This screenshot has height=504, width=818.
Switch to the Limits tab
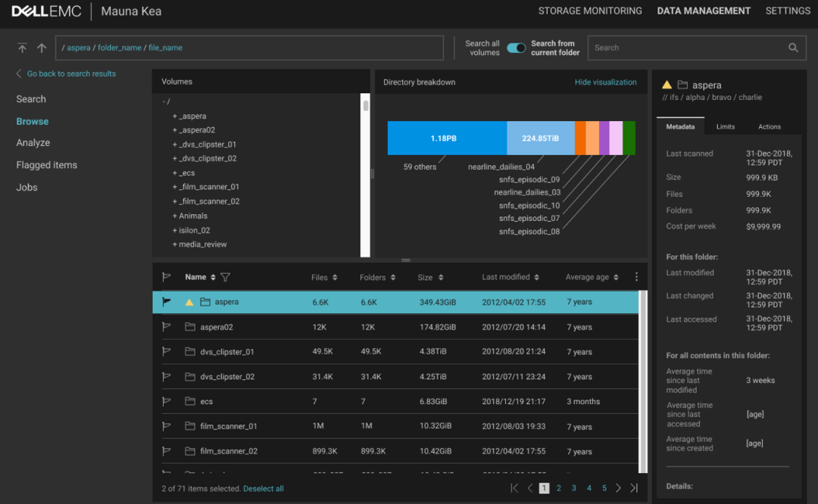[x=725, y=127]
